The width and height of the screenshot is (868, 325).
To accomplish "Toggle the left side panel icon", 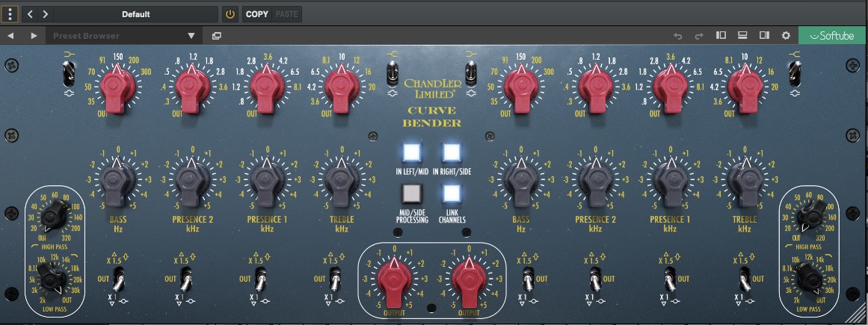I will tap(721, 35).
